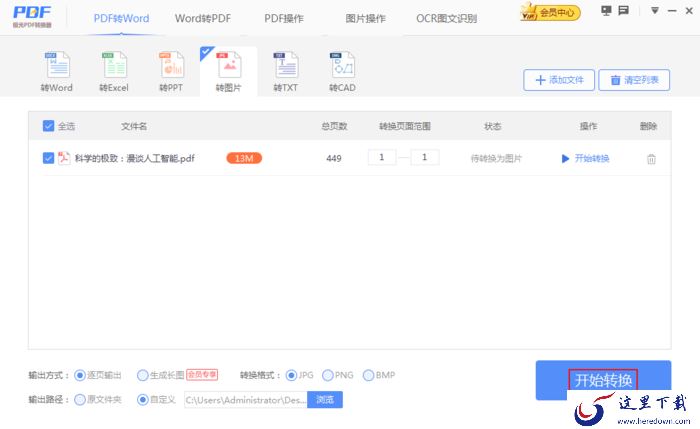700x429 pixels.
Task: Click the output path text field
Action: point(246,400)
